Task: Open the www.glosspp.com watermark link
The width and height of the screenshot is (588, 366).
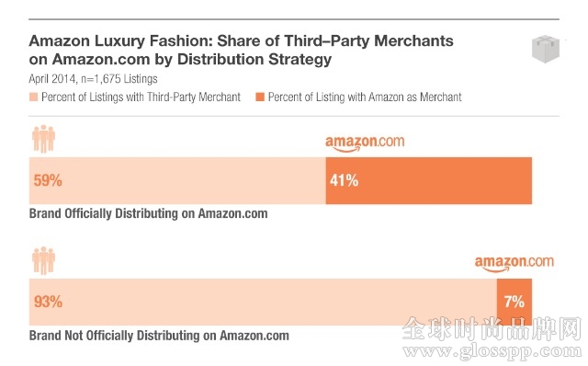Action: tap(492, 352)
